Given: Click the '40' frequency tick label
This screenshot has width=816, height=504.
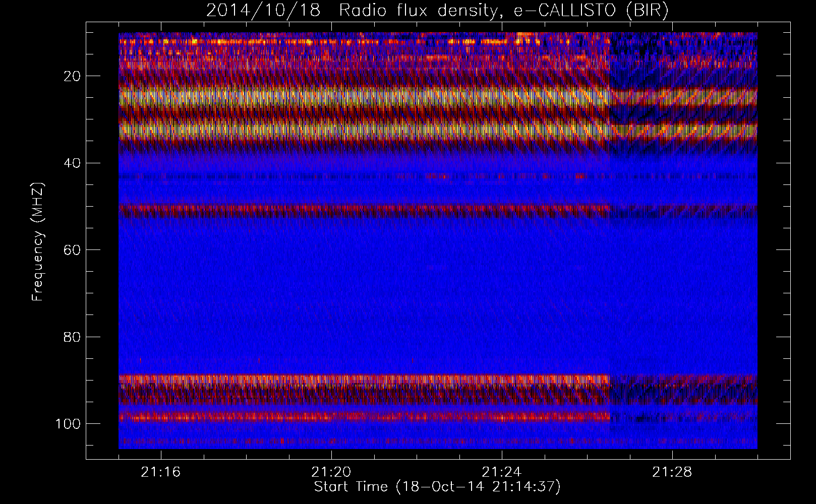Looking at the screenshot, I should point(71,163).
